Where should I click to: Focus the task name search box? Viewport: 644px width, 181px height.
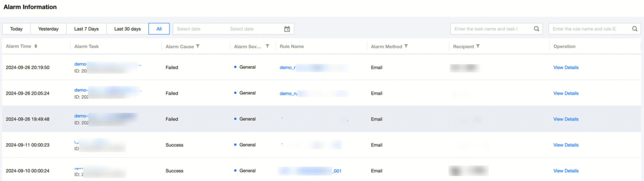click(x=491, y=29)
